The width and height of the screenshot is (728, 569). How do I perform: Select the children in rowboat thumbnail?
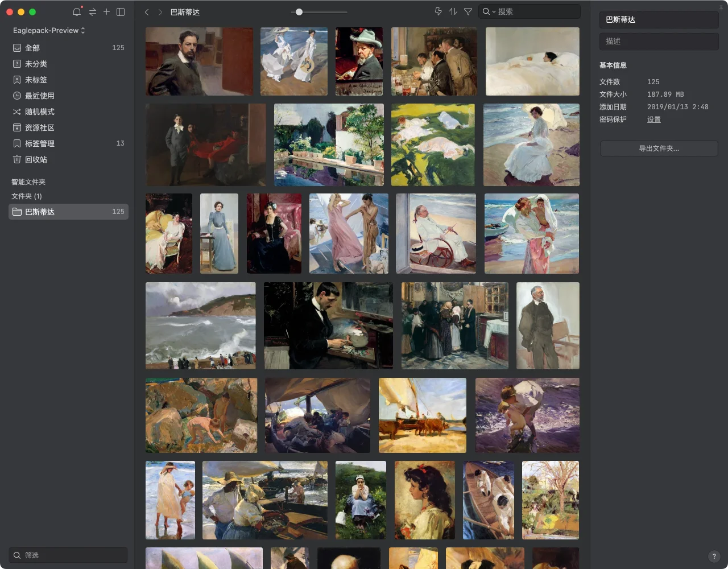pos(489,500)
